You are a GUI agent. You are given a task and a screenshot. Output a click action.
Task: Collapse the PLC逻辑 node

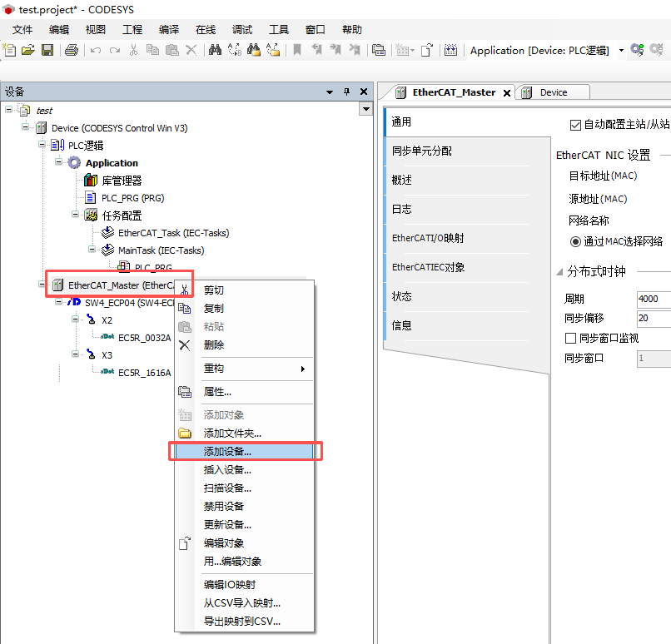[x=42, y=144]
